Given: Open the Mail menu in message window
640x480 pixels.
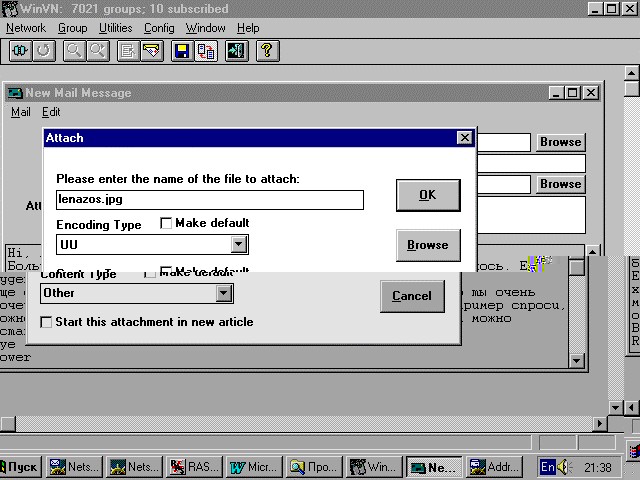Looking at the screenshot, I should (x=20, y=113).
